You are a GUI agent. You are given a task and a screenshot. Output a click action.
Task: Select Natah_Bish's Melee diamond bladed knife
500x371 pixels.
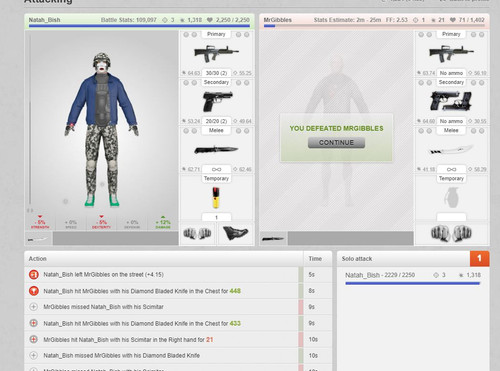click(216, 149)
